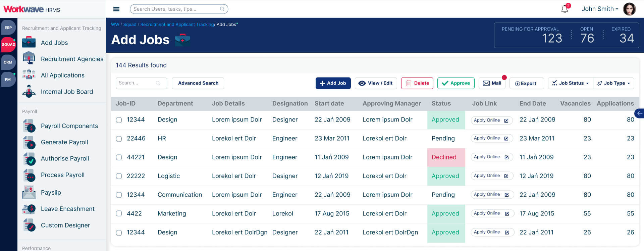Select checkbox for job 22446
The width and height of the screenshot is (644, 251).
119,139
